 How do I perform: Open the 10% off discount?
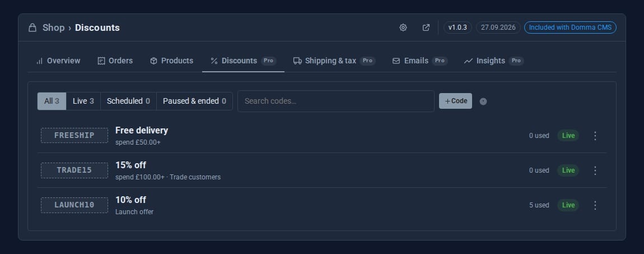tap(130, 200)
